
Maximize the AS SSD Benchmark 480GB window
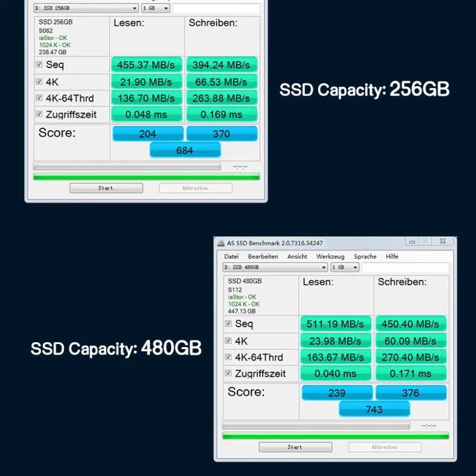[425, 241]
